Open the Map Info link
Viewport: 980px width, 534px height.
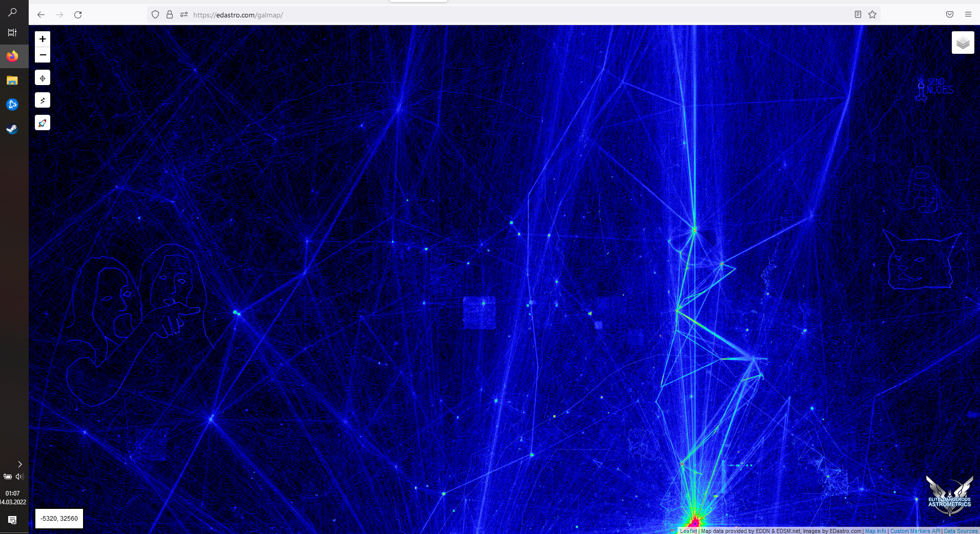875,531
